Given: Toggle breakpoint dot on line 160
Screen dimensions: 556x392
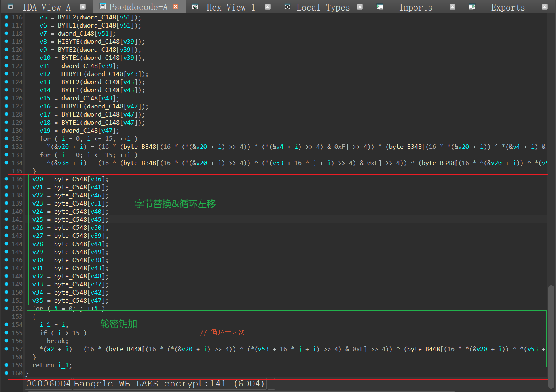Looking at the screenshot, I should [6, 373].
